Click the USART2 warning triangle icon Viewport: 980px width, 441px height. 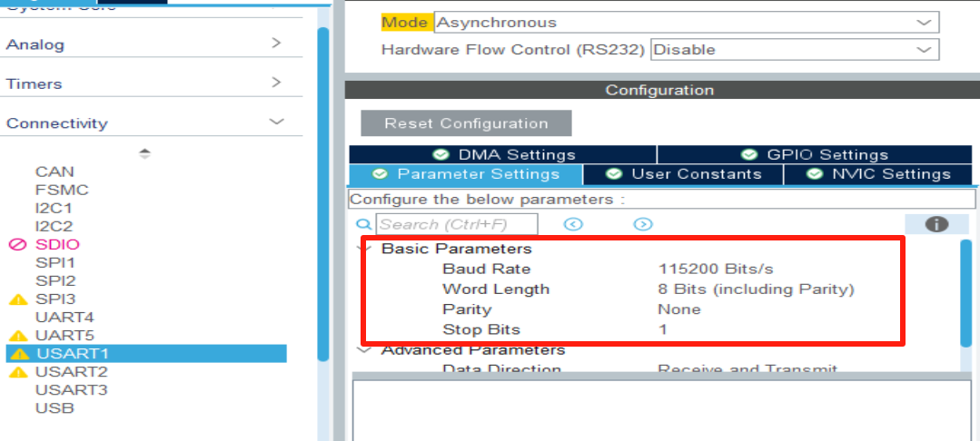pyautogui.click(x=17, y=371)
